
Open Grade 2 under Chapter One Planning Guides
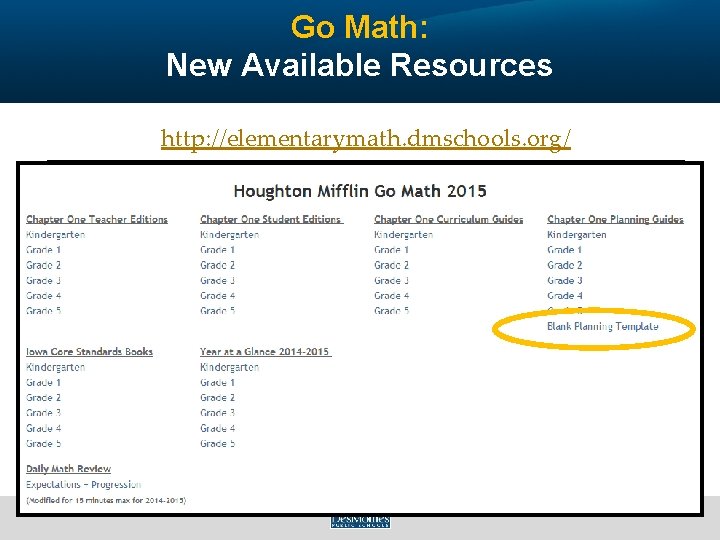[565, 265]
